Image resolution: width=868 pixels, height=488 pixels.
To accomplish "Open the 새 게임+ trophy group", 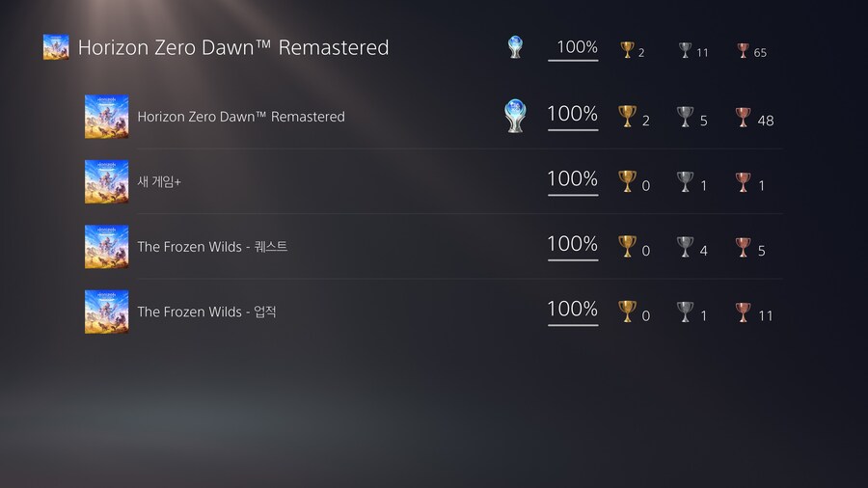I will click(x=159, y=182).
